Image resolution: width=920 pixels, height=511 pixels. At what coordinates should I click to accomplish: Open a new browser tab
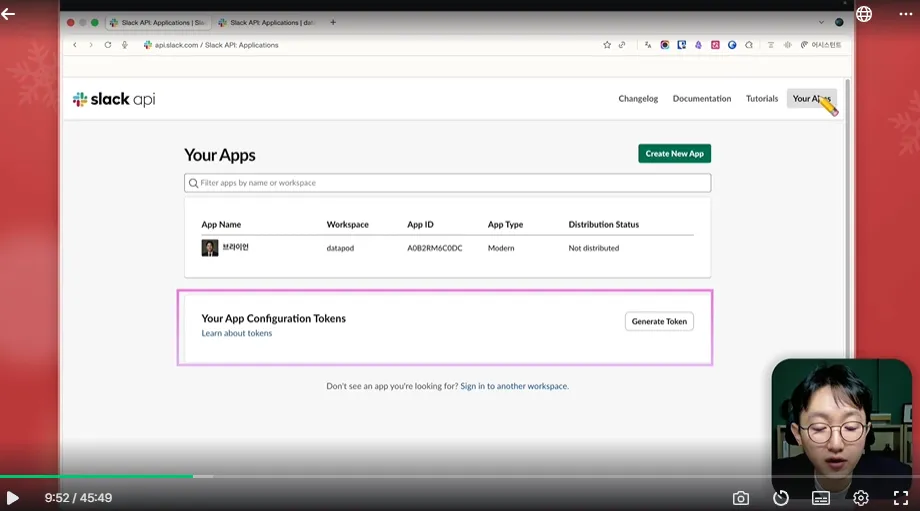pyautogui.click(x=333, y=22)
